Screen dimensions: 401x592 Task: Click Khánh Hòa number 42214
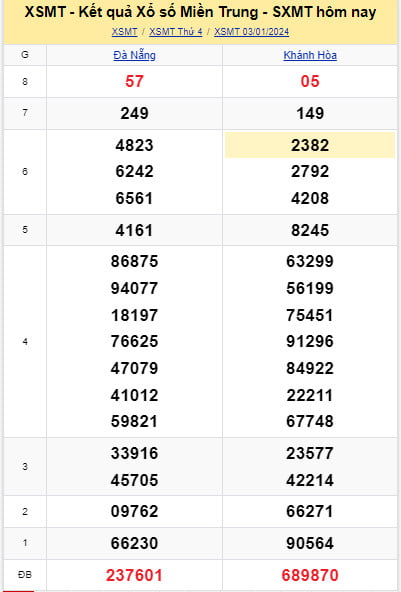(x=310, y=480)
